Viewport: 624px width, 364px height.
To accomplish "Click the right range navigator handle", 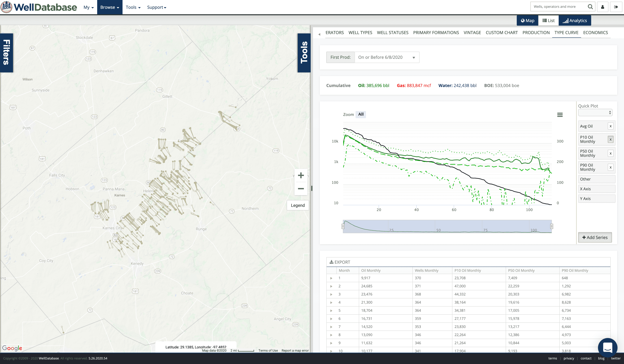I will [x=552, y=226].
